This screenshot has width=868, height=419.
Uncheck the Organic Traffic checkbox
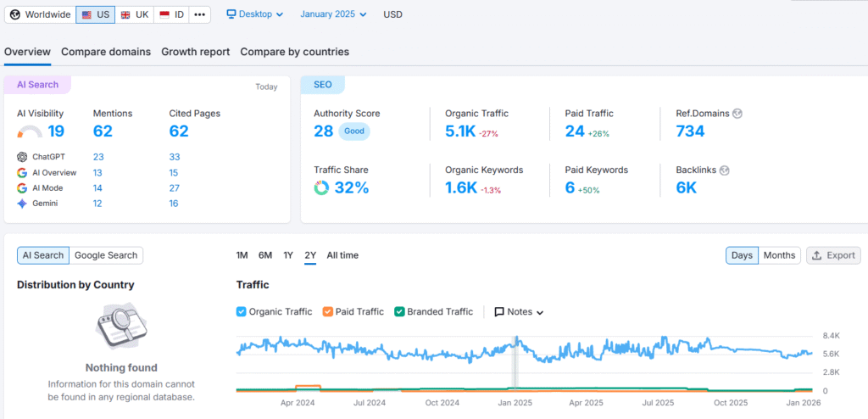coord(242,312)
